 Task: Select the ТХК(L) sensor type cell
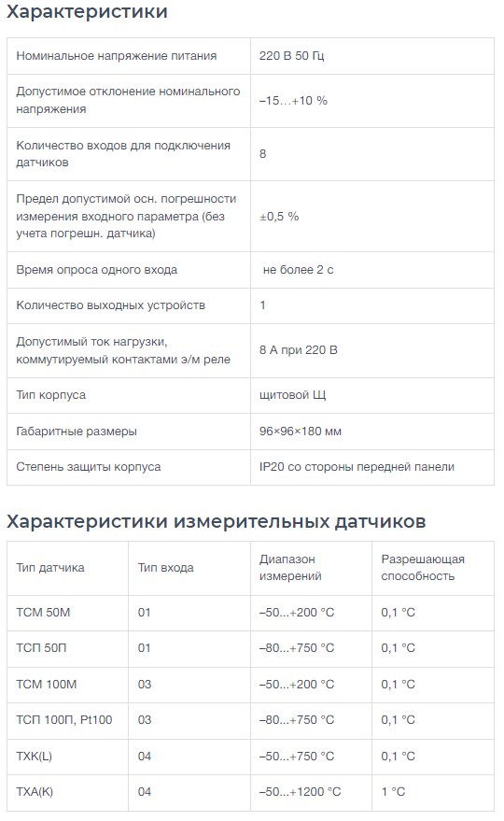[x=67, y=757]
